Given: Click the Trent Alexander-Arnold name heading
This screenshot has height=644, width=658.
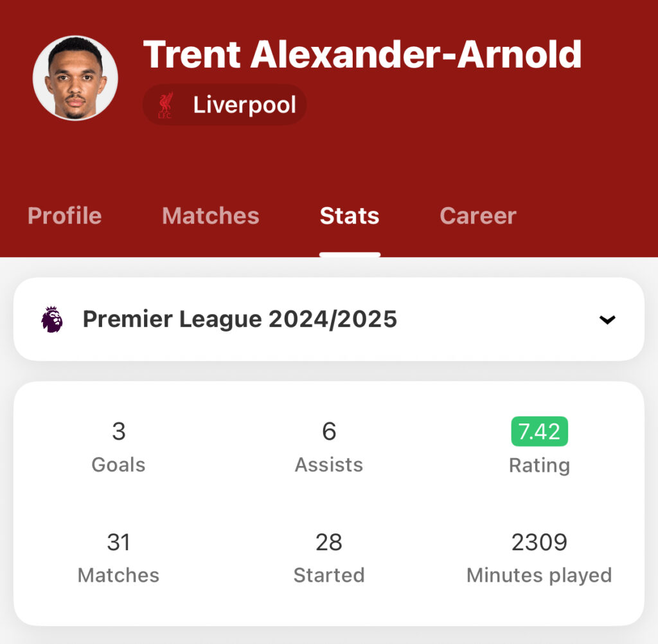Looking at the screenshot, I should (362, 54).
